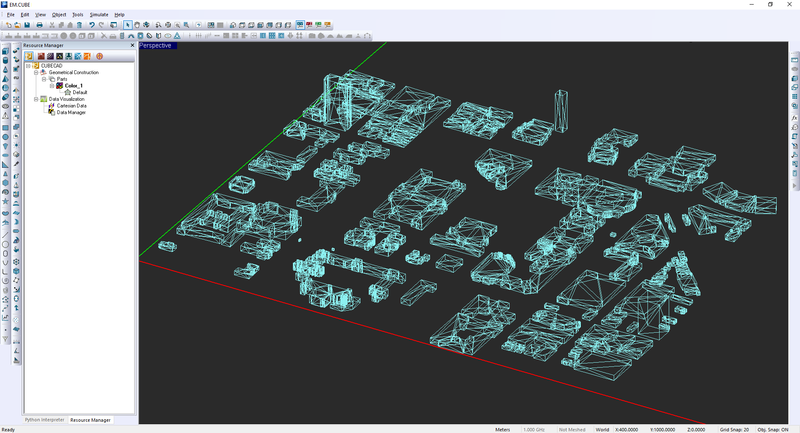800x433 pixels.
Task: Select the box primitive tool in left toolbar
Action: point(6,50)
